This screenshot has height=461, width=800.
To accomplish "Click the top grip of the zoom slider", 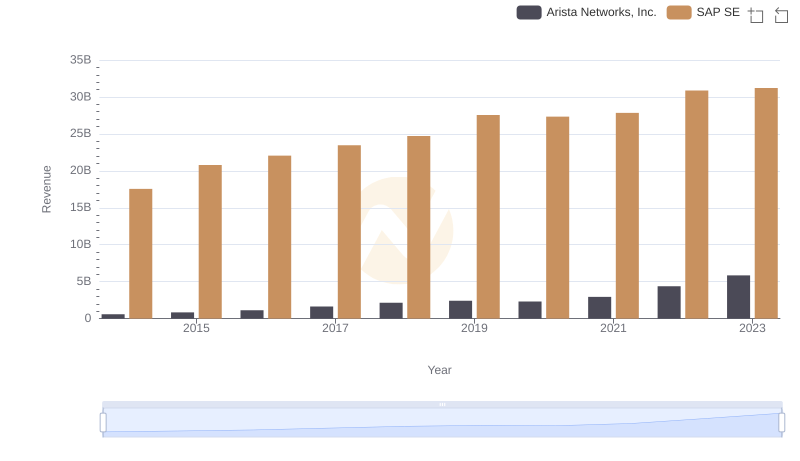I will 442,404.
